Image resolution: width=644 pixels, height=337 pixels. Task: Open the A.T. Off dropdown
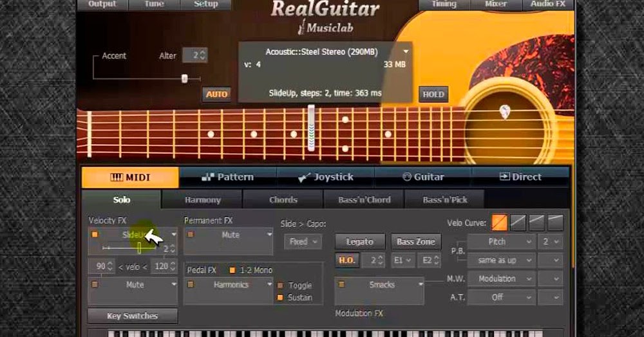tap(501, 297)
